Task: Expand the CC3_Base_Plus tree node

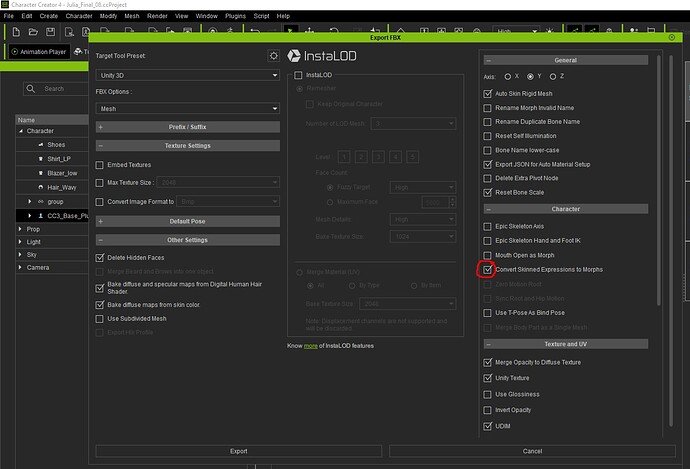Action: pyautogui.click(x=29, y=216)
